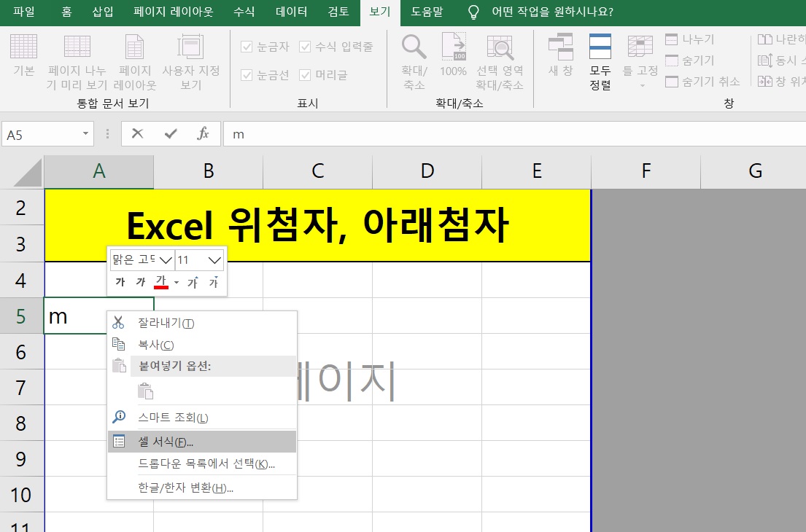Click 숨기기 to hide the window
The width and height of the screenshot is (806, 532).
coord(689,60)
